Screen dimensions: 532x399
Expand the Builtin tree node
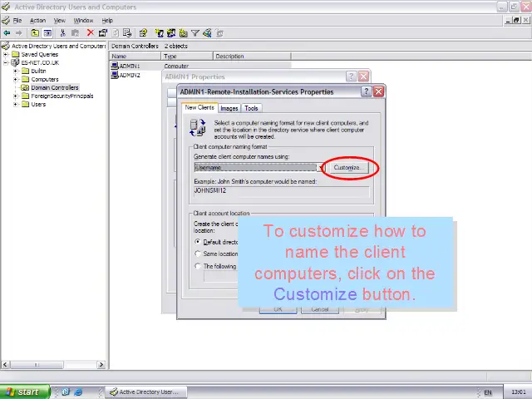click(15, 71)
